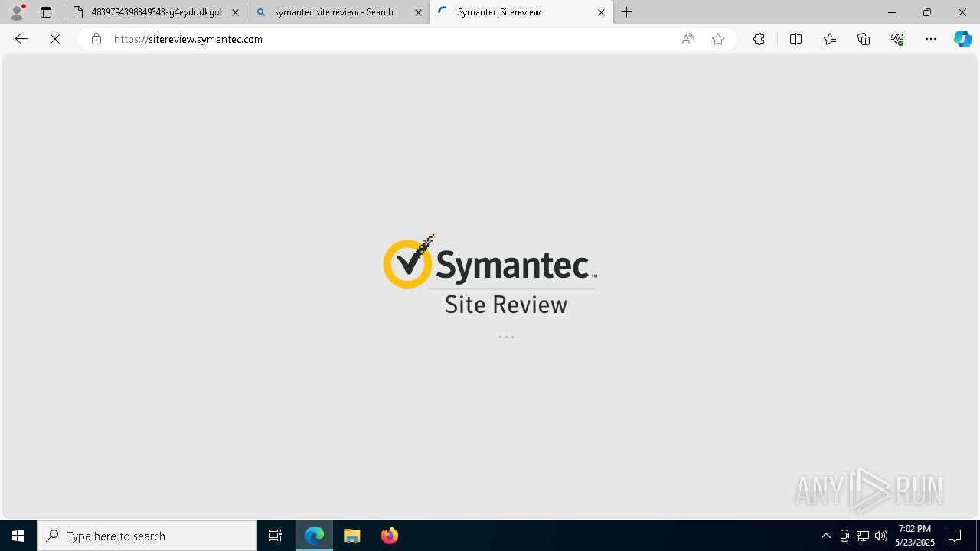Close the Symantec Sitereview tab
The image size is (980, 551).
601,12
